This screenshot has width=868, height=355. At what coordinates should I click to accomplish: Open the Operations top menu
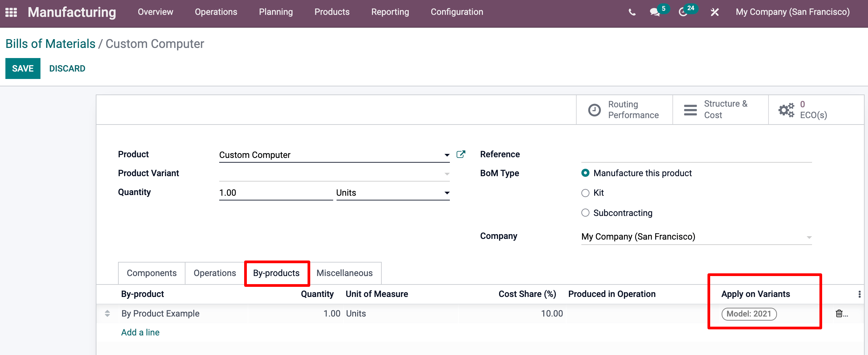(x=216, y=12)
